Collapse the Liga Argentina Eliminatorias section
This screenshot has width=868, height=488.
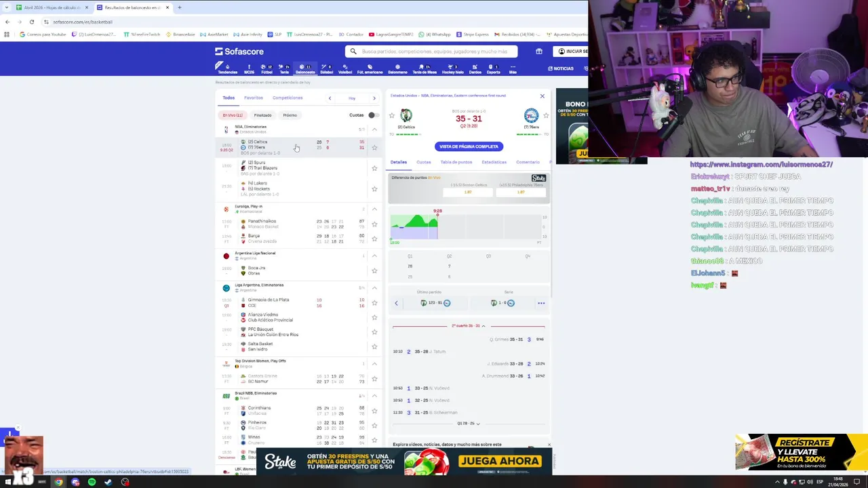(x=374, y=287)
